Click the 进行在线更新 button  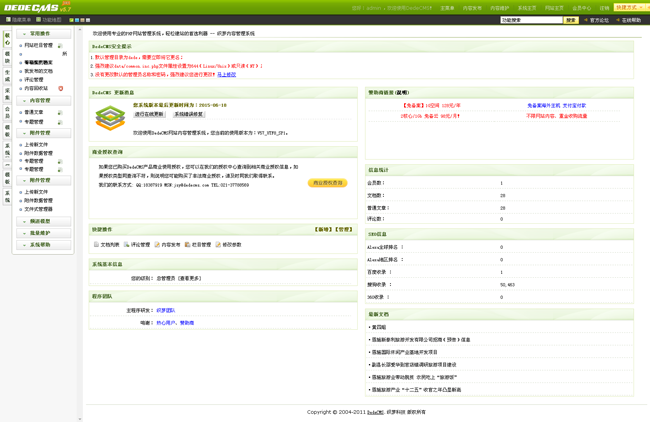(149, 114)
